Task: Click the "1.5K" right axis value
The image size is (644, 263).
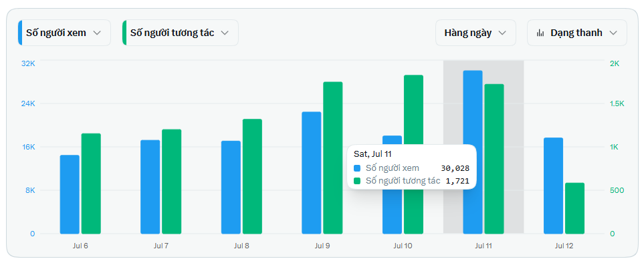Action: [x=617, y=103]
